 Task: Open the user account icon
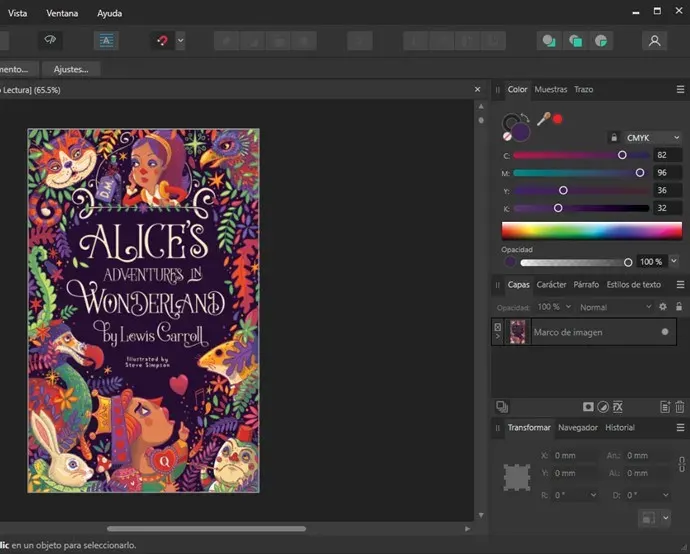pos(654,41)
